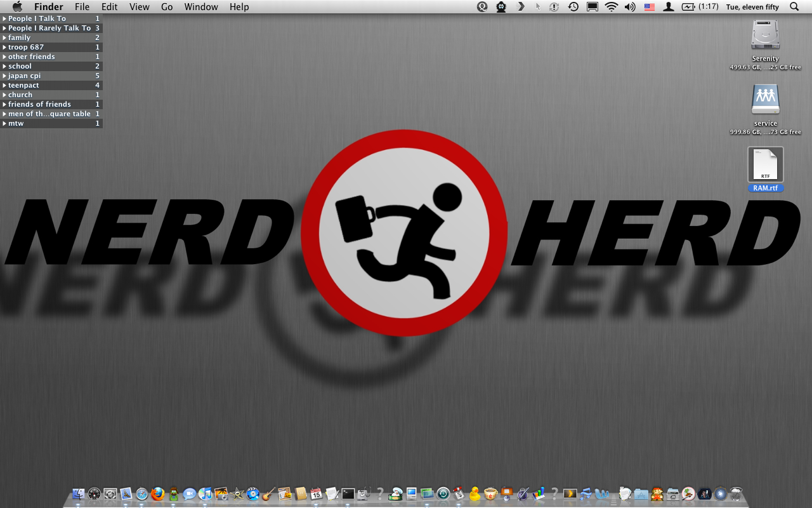The height and width of the screenshot is (508, 812).
Task: Open the US flag input menu
Action: [649, 7]
